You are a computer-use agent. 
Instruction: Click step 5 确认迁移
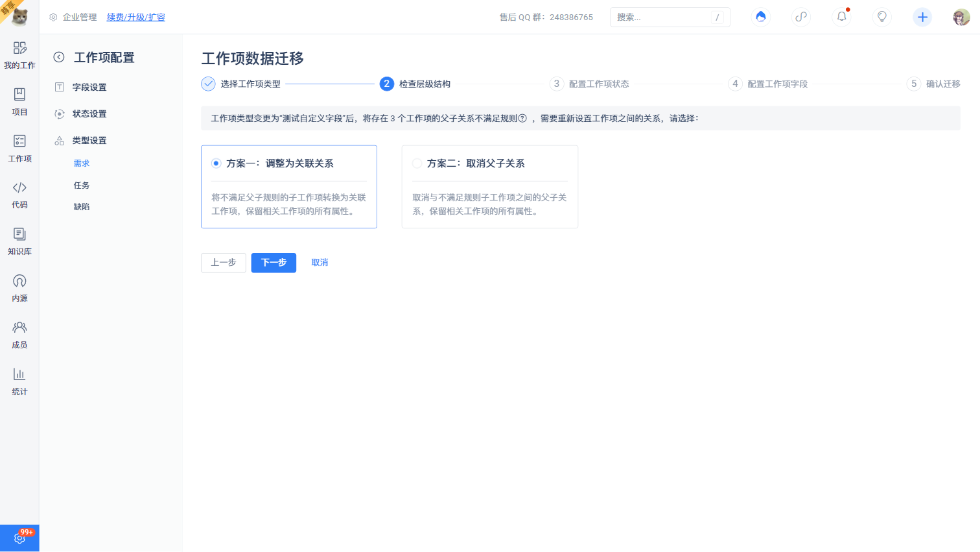[933, 84]
